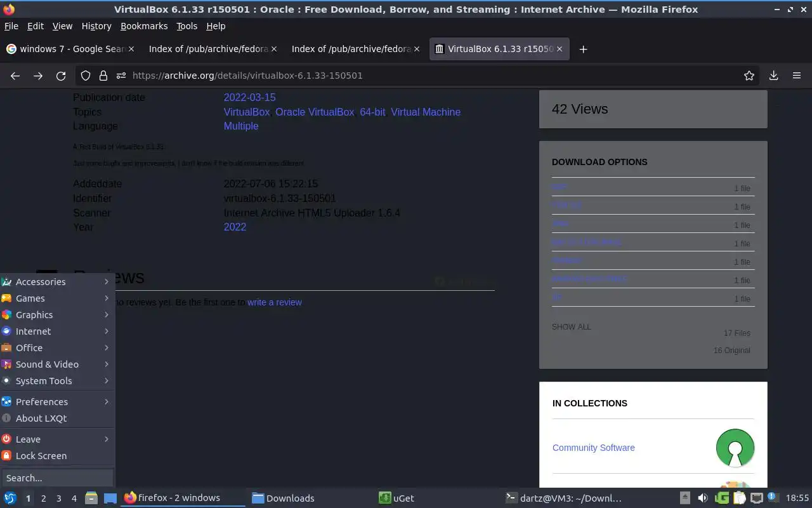The height and width of the screenshot is (508, 812).
Task: Click the show desktop panel icon
Action: [x=110, y=498]
